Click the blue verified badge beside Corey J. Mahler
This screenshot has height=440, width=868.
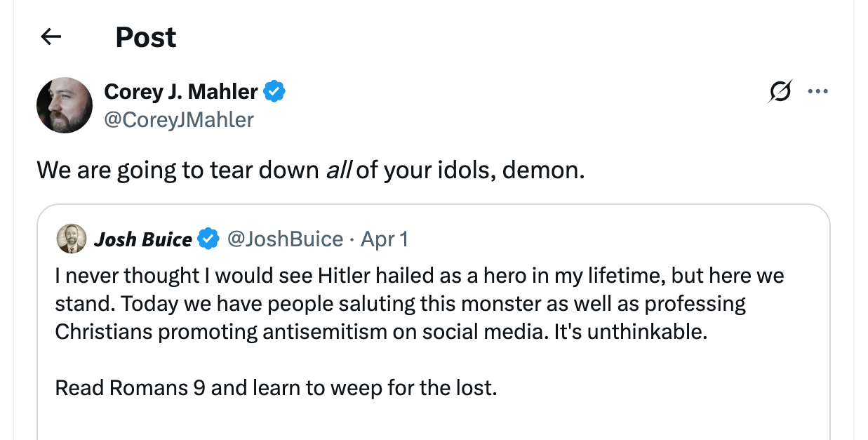(274, 91)
